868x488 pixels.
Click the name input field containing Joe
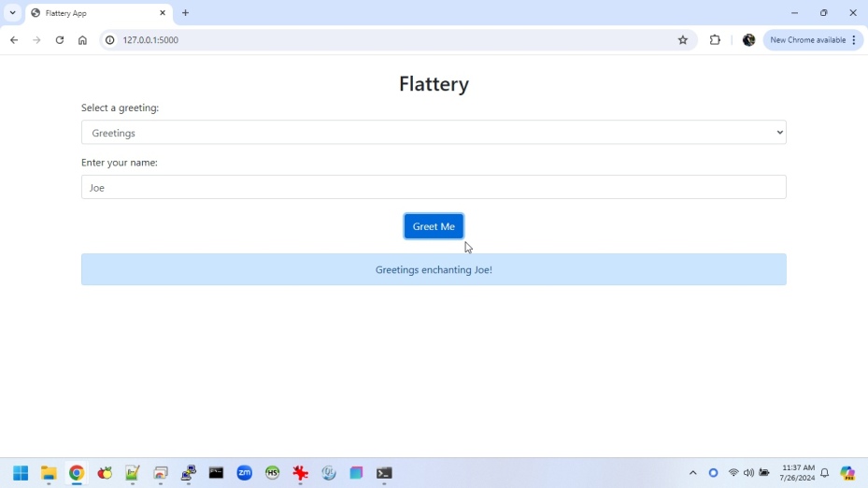tap(434, 187)
